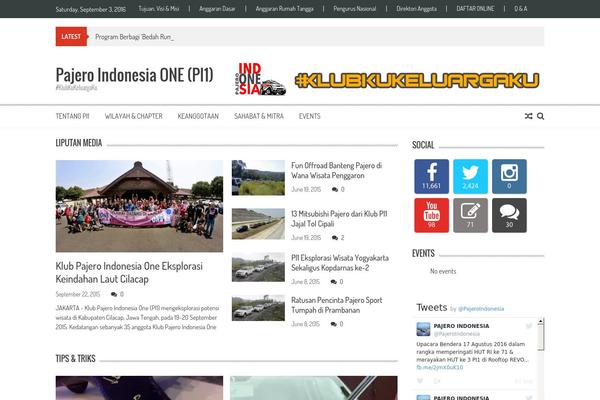Open left Tips & Triks article thumbnail
This screenshot has width=600, height=400.
click(139, 388)
